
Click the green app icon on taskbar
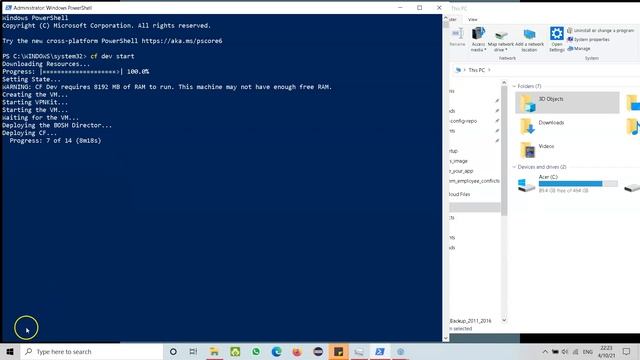(x=235, y=351)
